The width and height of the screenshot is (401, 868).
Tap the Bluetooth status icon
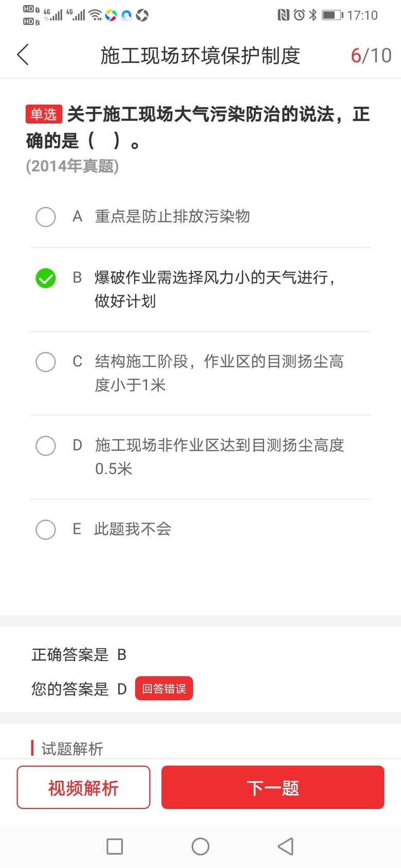[x=313, y=15]
